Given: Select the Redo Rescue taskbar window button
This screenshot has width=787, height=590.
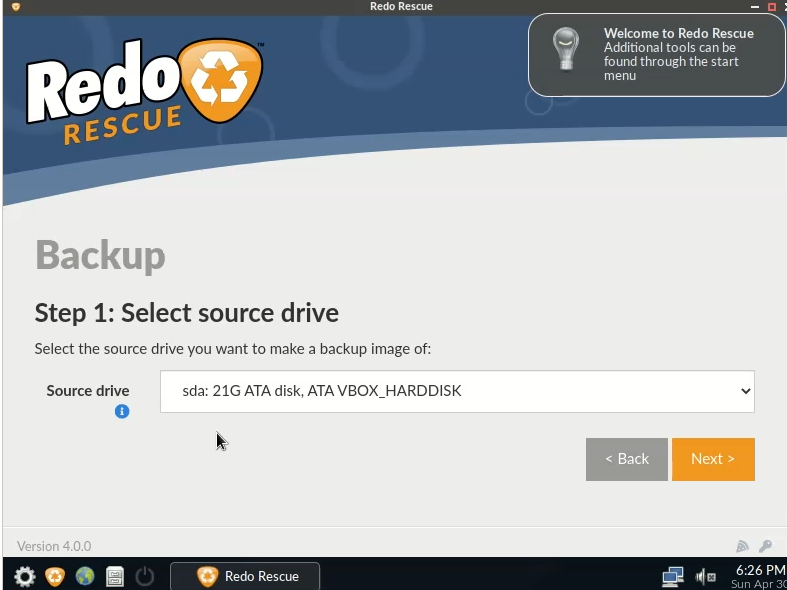Looking at the screenshot, I should [245, 576].
